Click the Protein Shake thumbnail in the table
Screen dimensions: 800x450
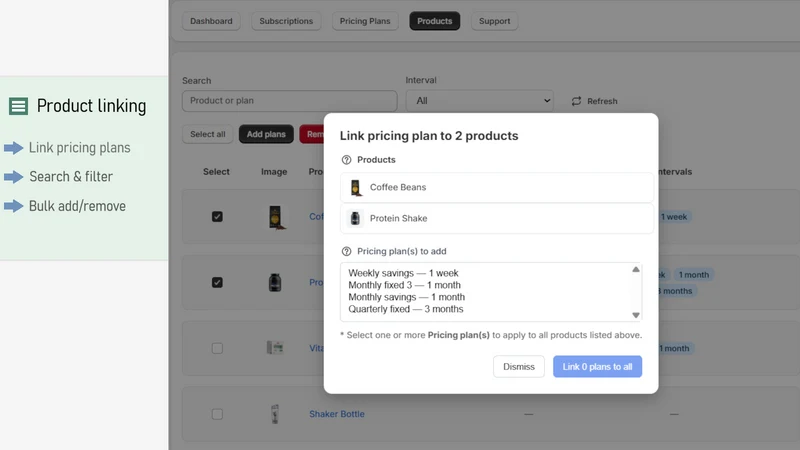pyautogui.click(x=274, y=282)
